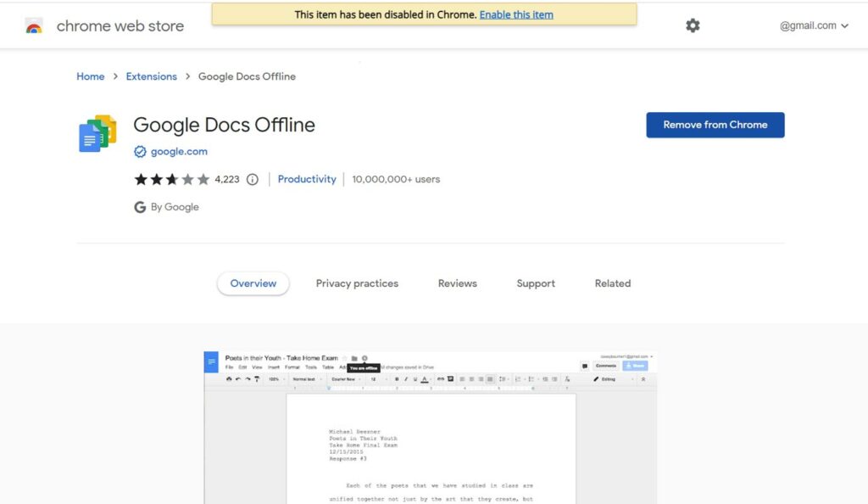The width and height of the screenshot is (868, 504).
Task: Click the verified publisher badge icon
Action: pyautogui.click(x=140, y=152)
